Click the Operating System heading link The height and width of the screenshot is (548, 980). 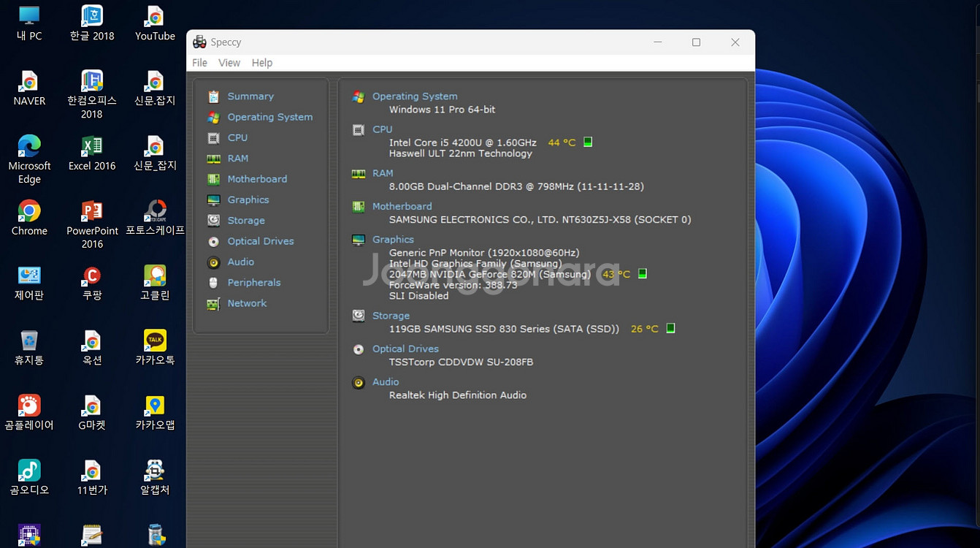coord(415,96)
